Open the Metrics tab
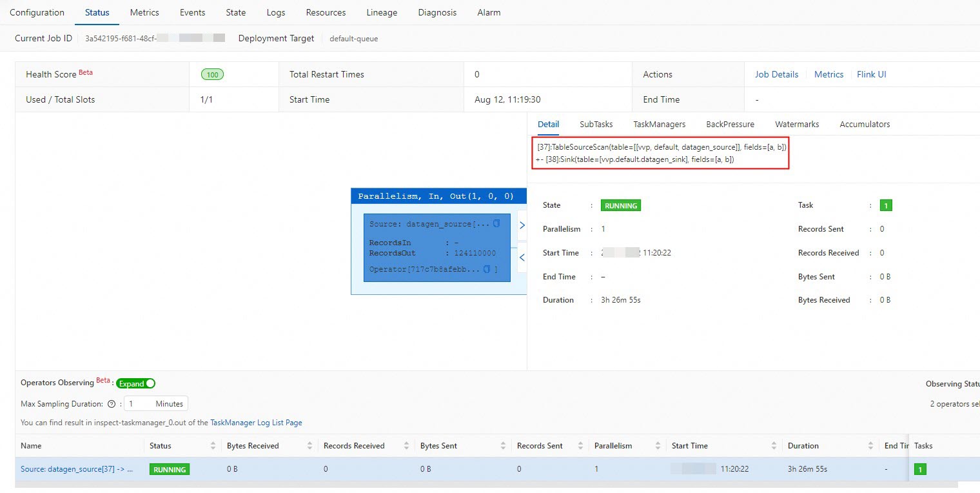Screen dimensions: 980x493 point(144,12)
